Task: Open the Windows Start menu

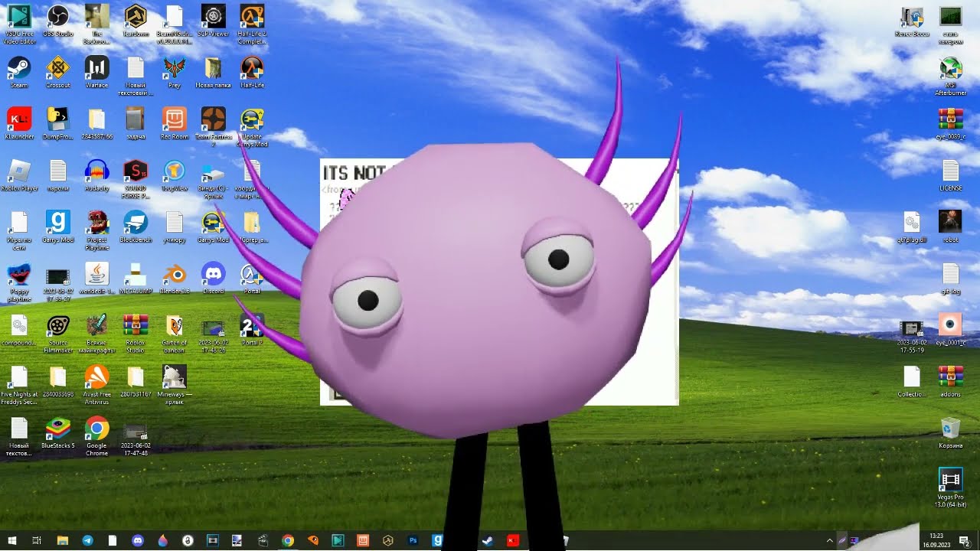Action: point(12,540)
